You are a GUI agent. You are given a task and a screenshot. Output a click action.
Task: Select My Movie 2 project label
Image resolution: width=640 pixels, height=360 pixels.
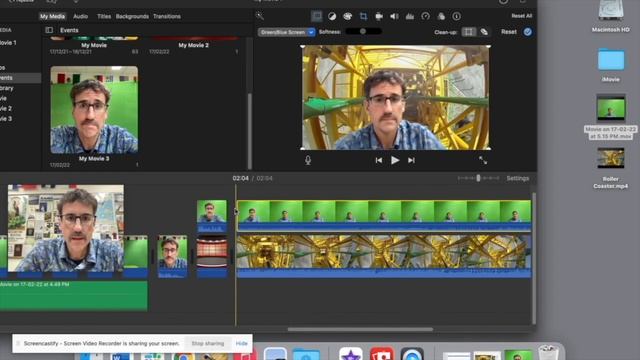click(x=193, y=45)
